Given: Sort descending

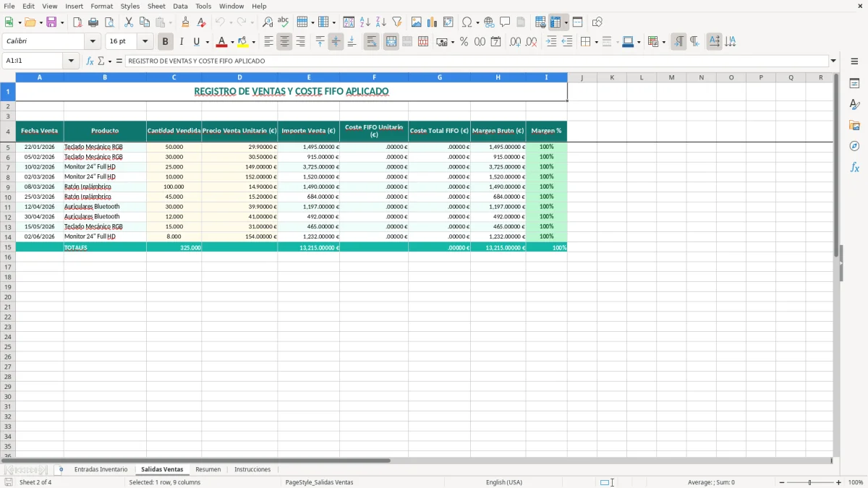Looking at the screenshot, I should click(380, 22).
